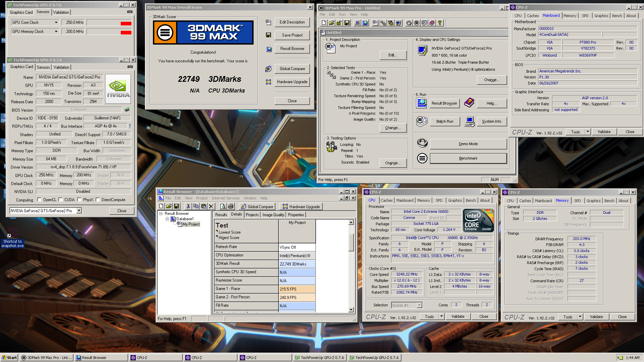644x362 pixels.
Task: Click Open folder icon in 3DMark Pro toolbar
Action: [331, 23]
